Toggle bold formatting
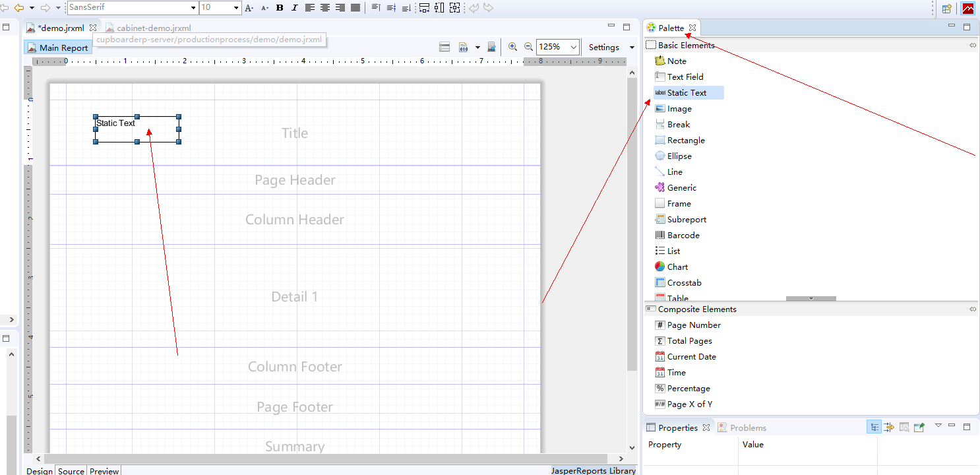Image resolution: width=980 pixels, height=475 pixels. click(x=280, y=8)
